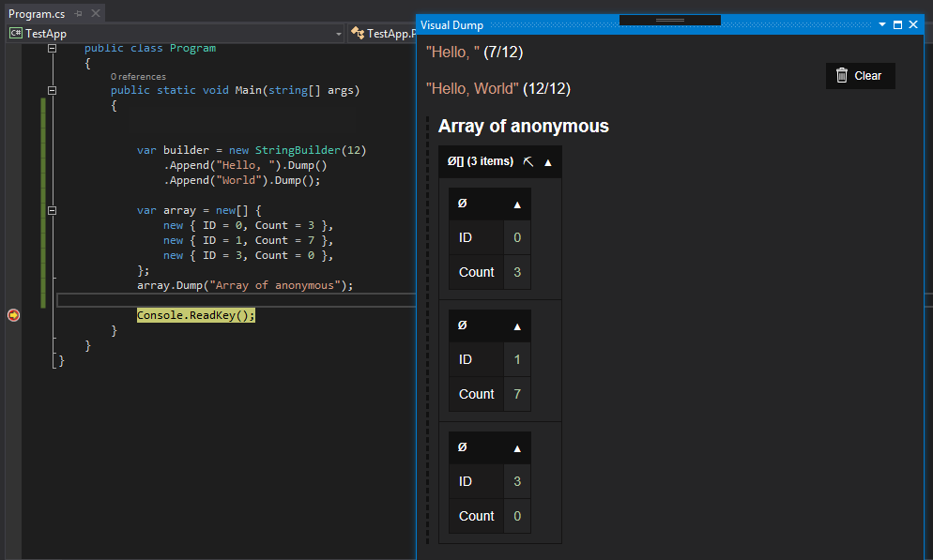Click the "Hello, " (7/12) dump output
This screenshot has height=560, width=933.
(474, 53)
